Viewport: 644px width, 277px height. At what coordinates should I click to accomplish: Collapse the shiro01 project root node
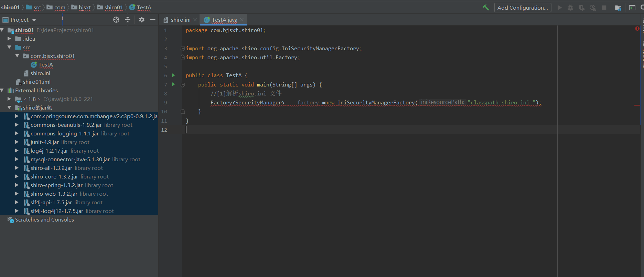(x=2, y=30)
